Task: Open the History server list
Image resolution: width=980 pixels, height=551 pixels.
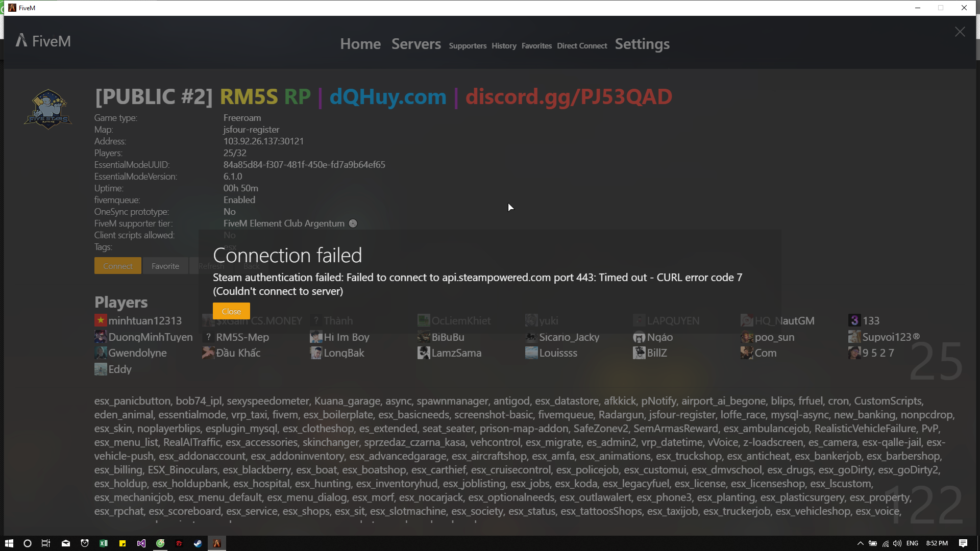Action: coord(504,46)
